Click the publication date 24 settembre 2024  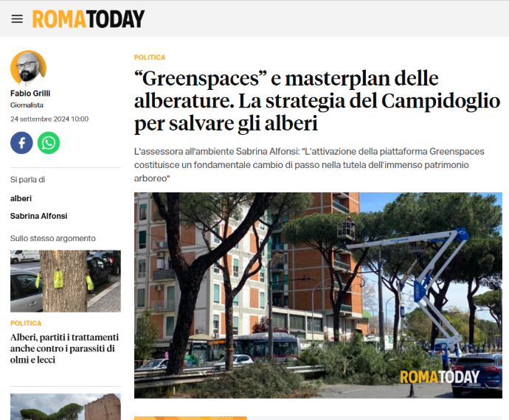pos(49,119)
